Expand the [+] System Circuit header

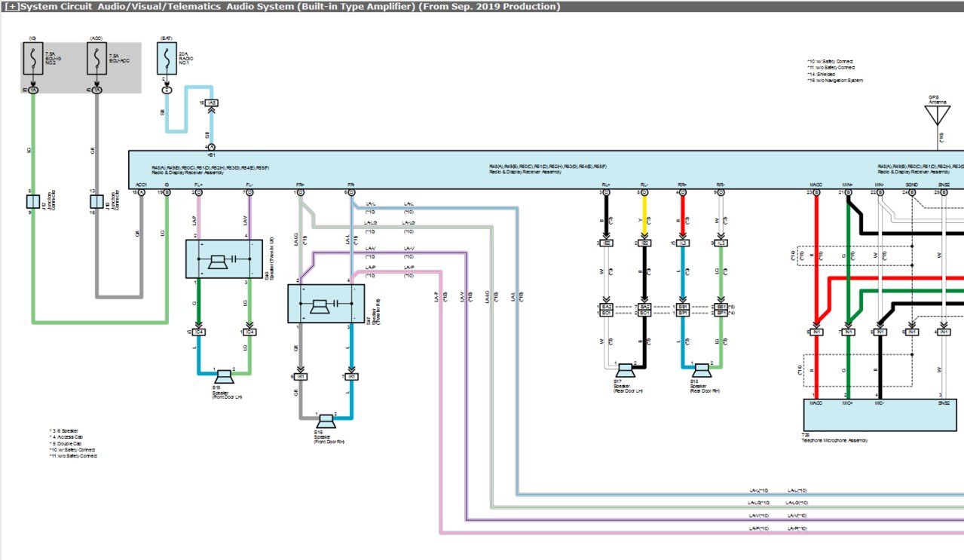[11, 7]
